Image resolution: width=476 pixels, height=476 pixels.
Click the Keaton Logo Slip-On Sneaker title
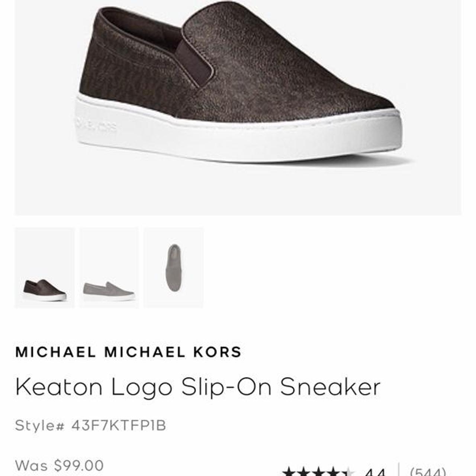(x=198, y=387)
